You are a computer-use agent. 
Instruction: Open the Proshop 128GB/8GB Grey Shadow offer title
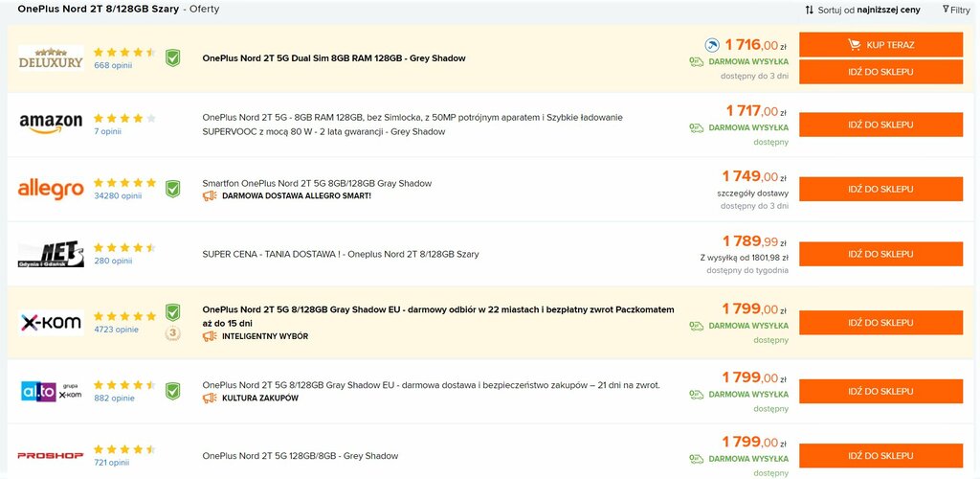pyautogui.click(x=300, y=456)
